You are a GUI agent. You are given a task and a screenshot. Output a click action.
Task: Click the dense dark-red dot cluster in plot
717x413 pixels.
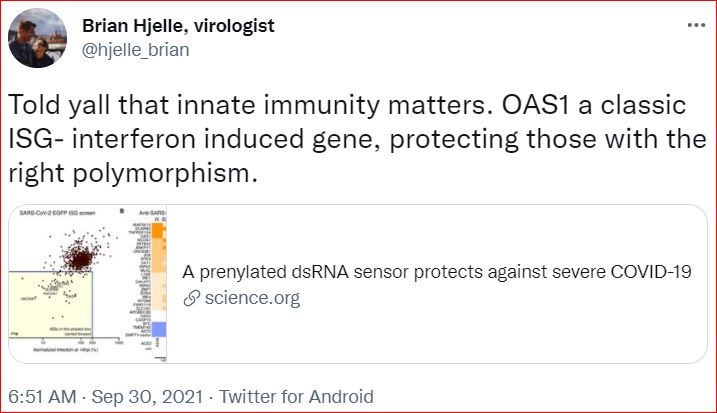pos(80,256)
